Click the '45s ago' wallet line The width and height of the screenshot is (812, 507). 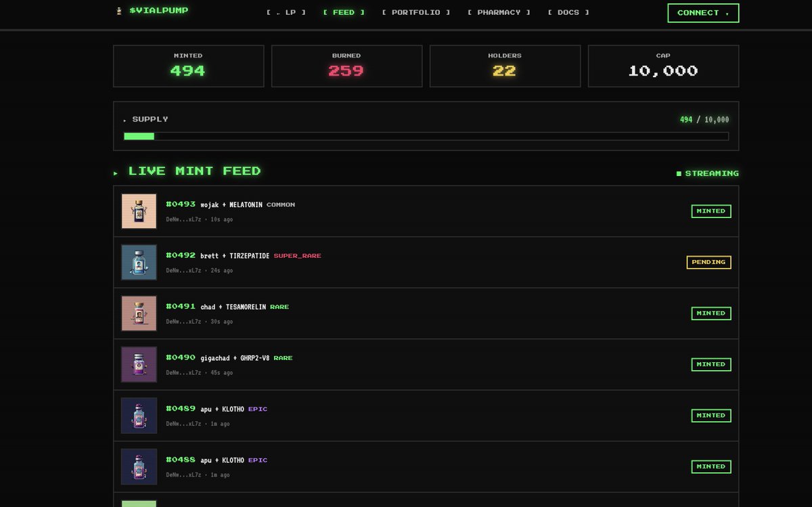pos(200,373)
